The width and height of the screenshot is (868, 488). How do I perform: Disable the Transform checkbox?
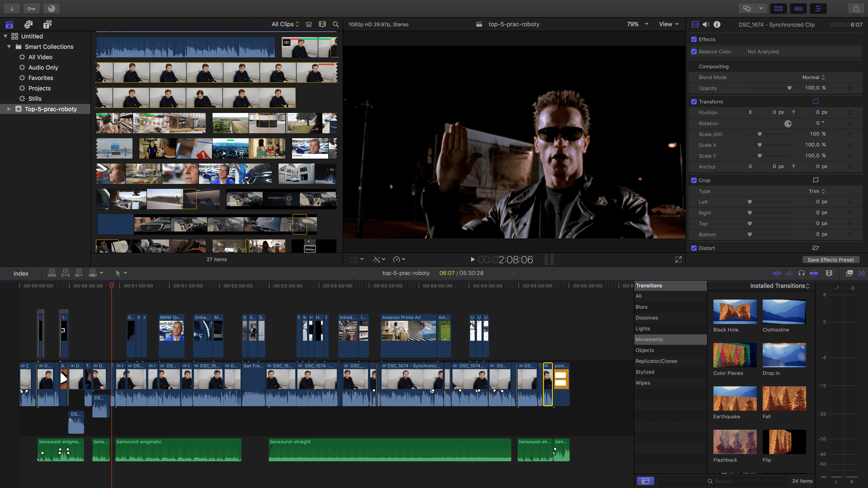coord(694,102)
